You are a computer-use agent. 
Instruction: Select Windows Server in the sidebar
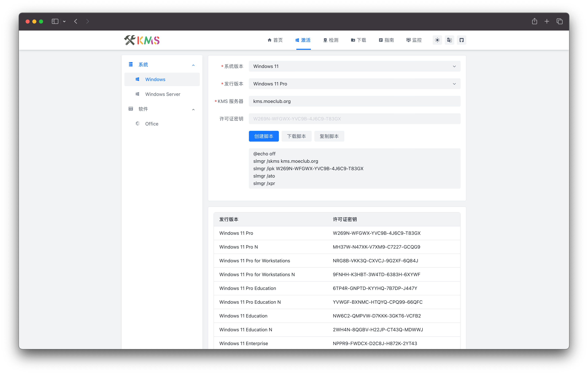tap(162, 94)
